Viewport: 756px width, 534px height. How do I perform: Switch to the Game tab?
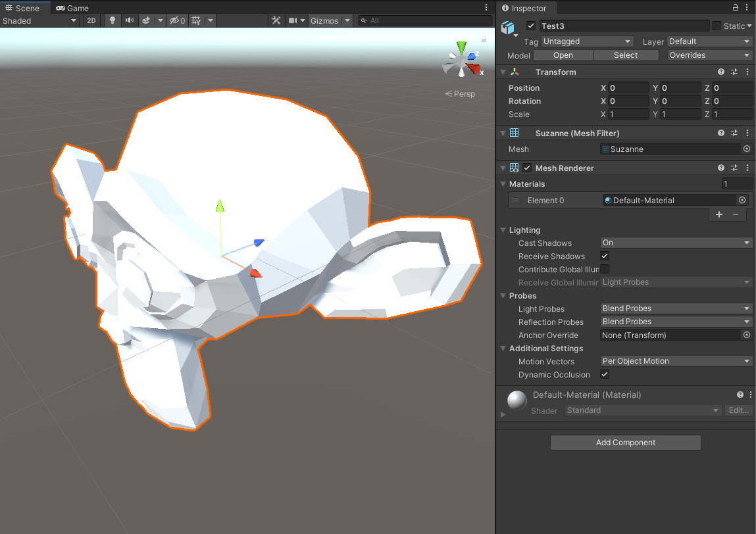tap(72, 8)
